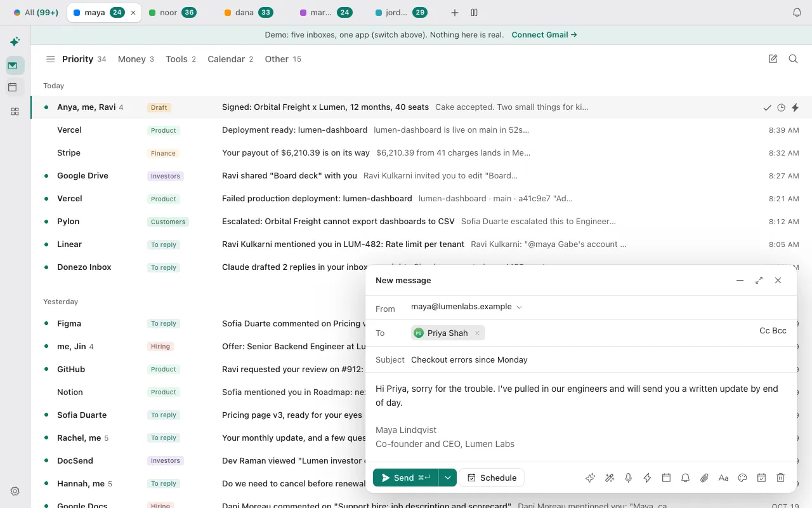Click the microphone dictation icon in compose
The image size is (812, 508).
point(628,478)
